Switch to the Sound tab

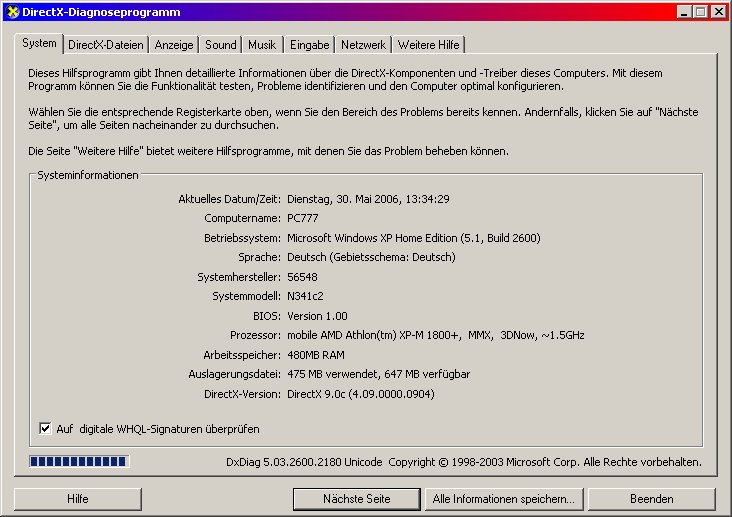click(221, 45)
